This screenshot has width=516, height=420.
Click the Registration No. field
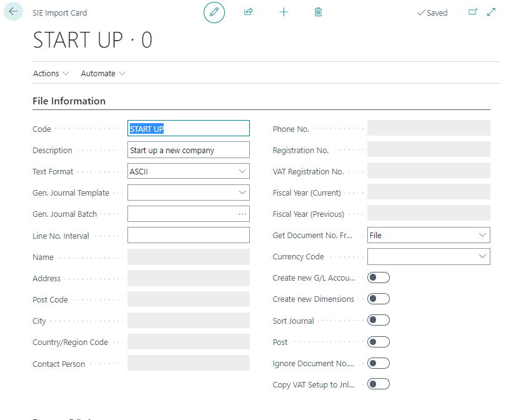pos(429,149)
